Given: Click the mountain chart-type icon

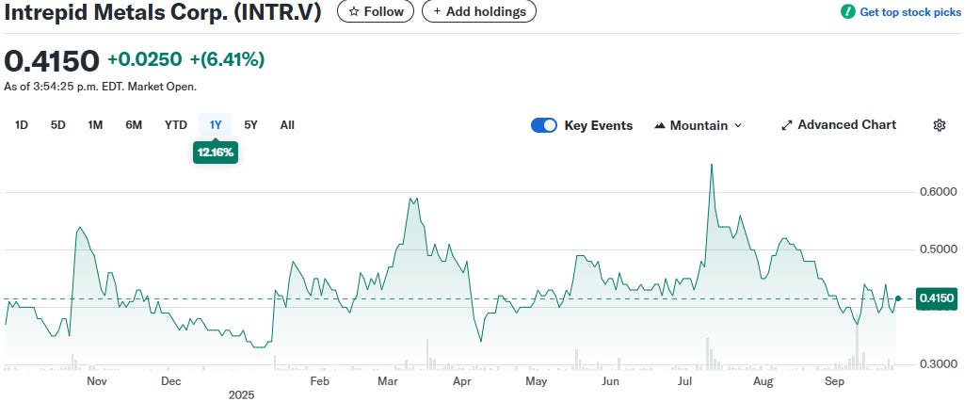Looking at the screenshot, I should [x=659, y=125].
